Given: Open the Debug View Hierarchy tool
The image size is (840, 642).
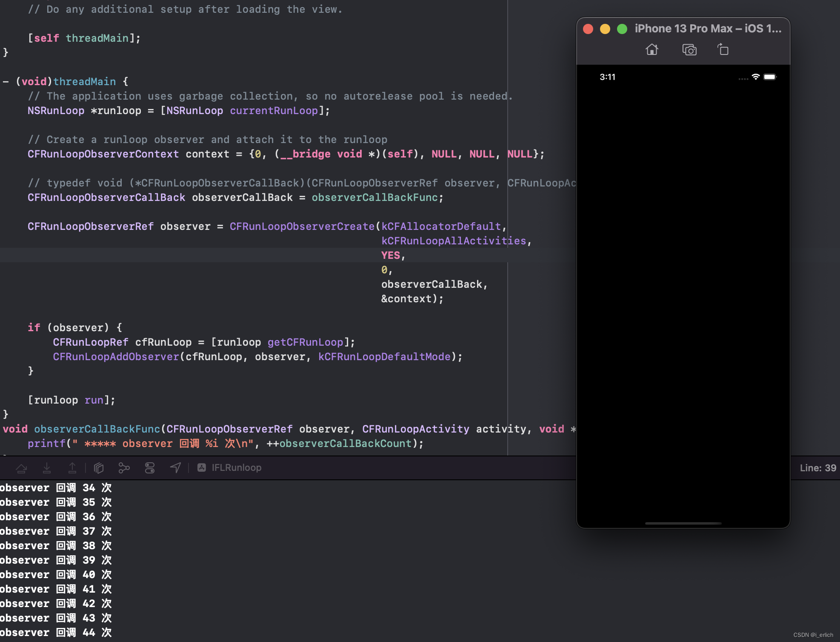Looking at the screenshot, I should click(99, 468).
